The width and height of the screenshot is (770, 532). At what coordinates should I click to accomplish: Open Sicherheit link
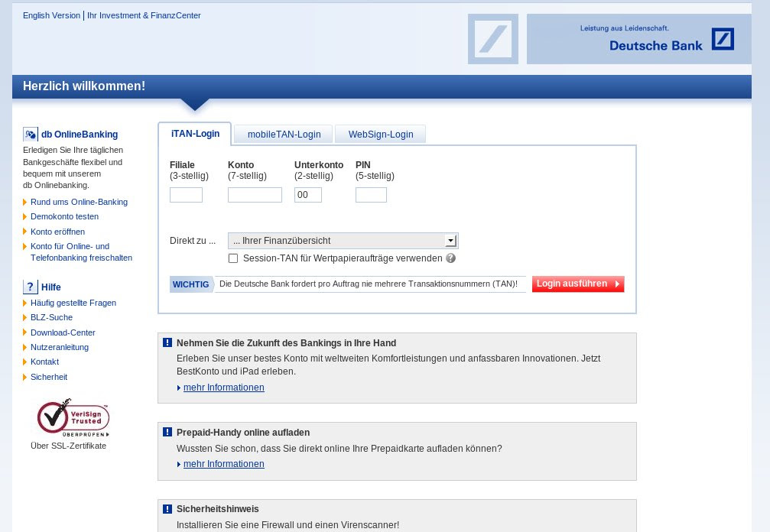(49, 377)
